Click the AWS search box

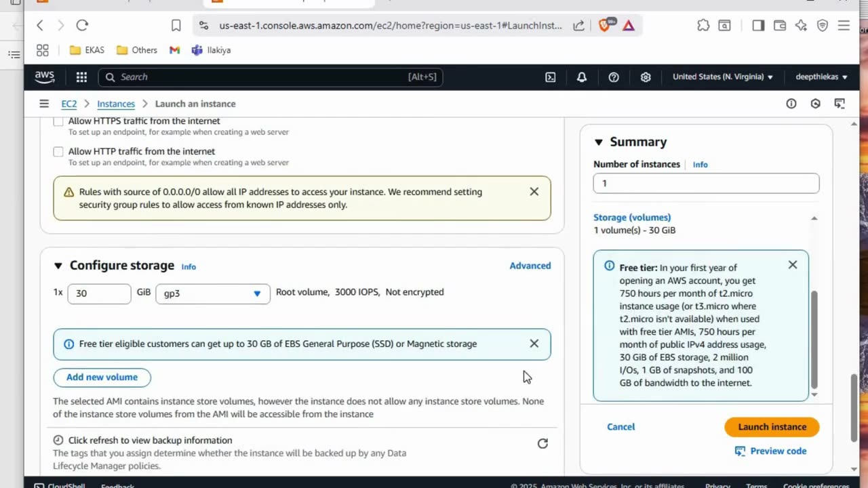(x=271, y=77)
